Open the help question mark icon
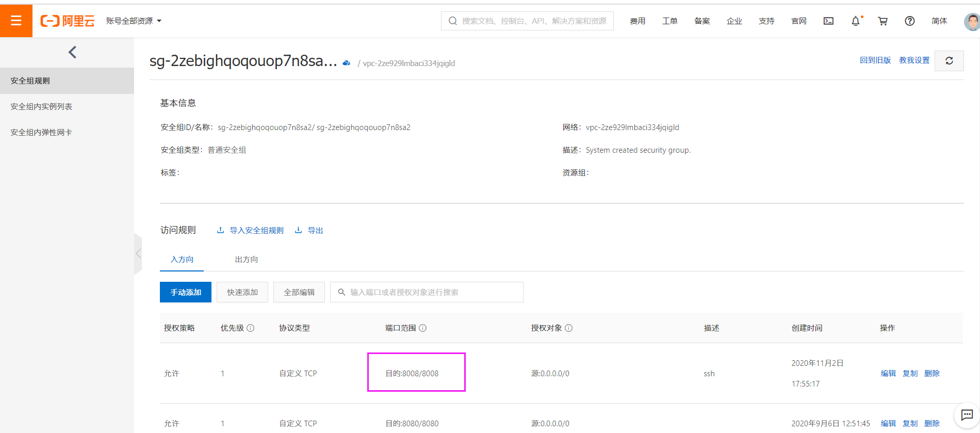This screenshot has height=433, width=980. [x=910, y=21]
